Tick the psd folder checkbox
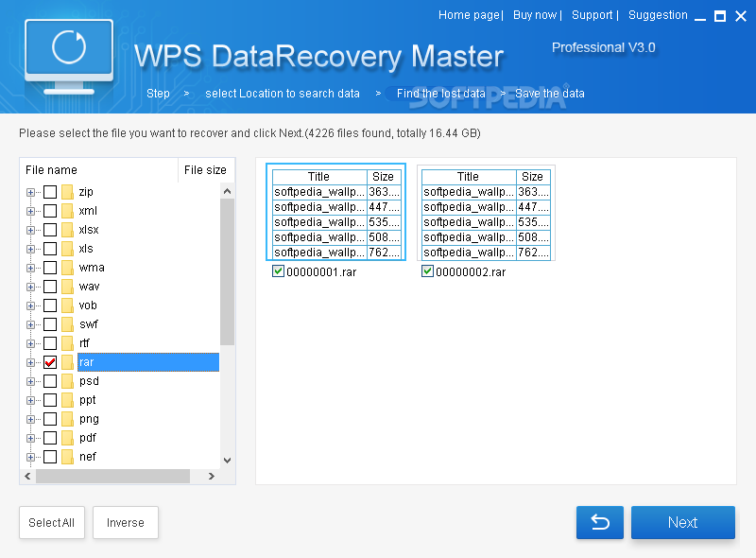 click(50, 381)
